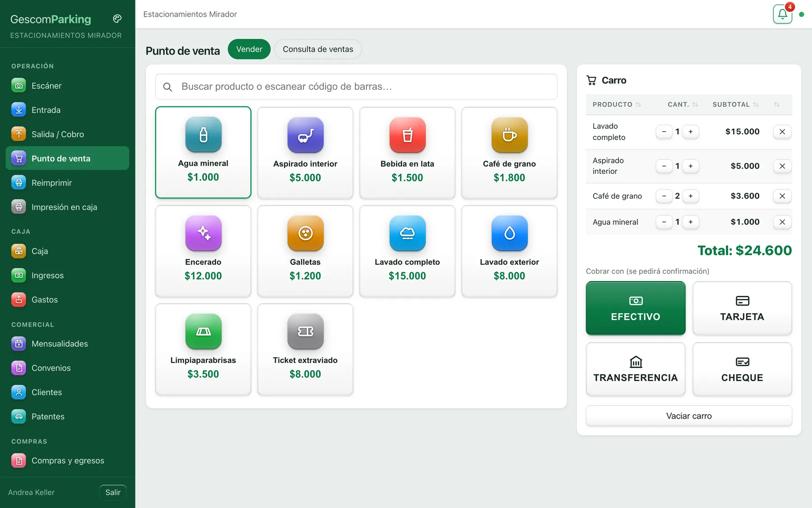812x508 pixels.
Task: Go to Ingresos
Action: 67,275
